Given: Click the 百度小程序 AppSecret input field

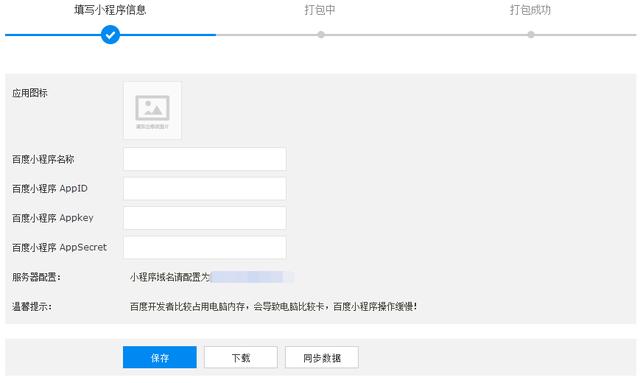Looking at the screenshot, I should 204,247.
